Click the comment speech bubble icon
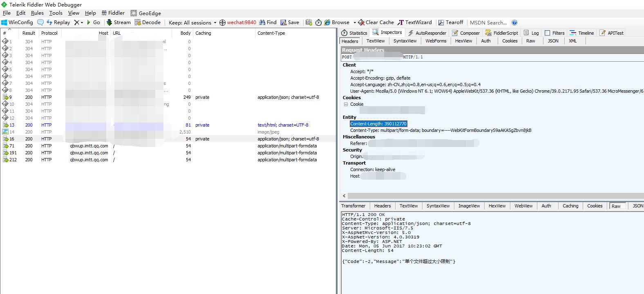The image size is (644, 294). point(40,22)
